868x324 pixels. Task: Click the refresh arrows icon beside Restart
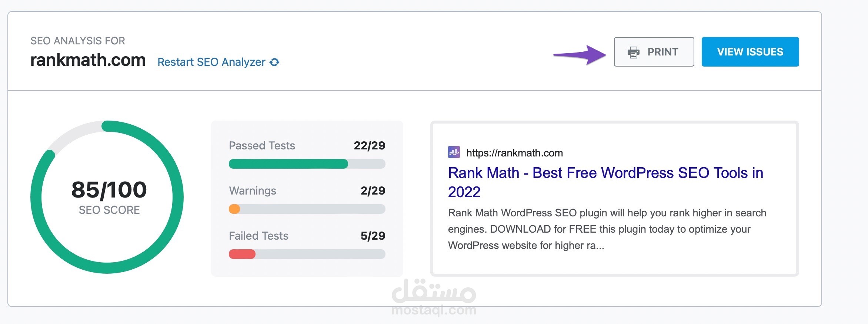(274, 62)
